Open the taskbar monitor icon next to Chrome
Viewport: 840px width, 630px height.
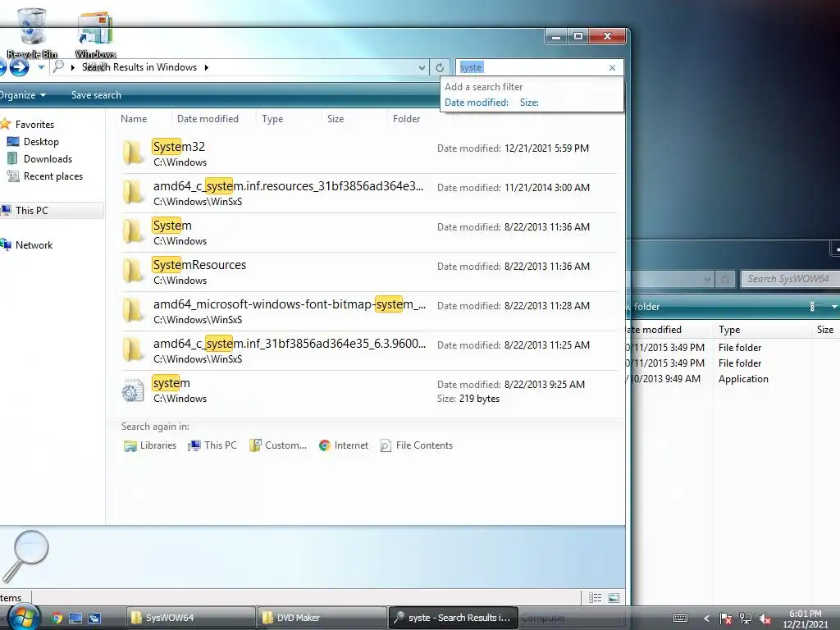click(x=75, y=618)
